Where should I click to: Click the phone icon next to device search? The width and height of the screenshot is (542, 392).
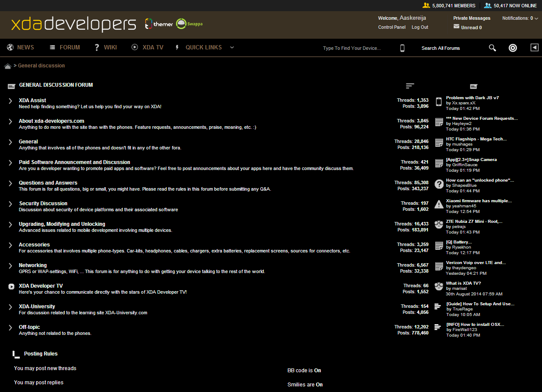(402, 48)
